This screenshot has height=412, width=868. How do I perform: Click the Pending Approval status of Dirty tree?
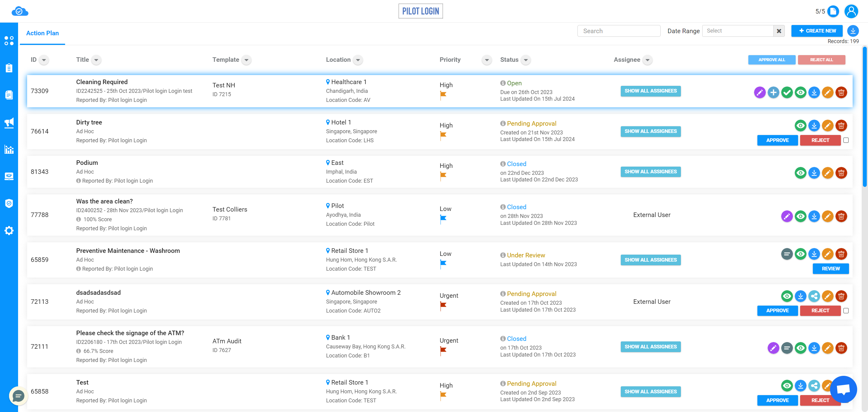point(531,123)
